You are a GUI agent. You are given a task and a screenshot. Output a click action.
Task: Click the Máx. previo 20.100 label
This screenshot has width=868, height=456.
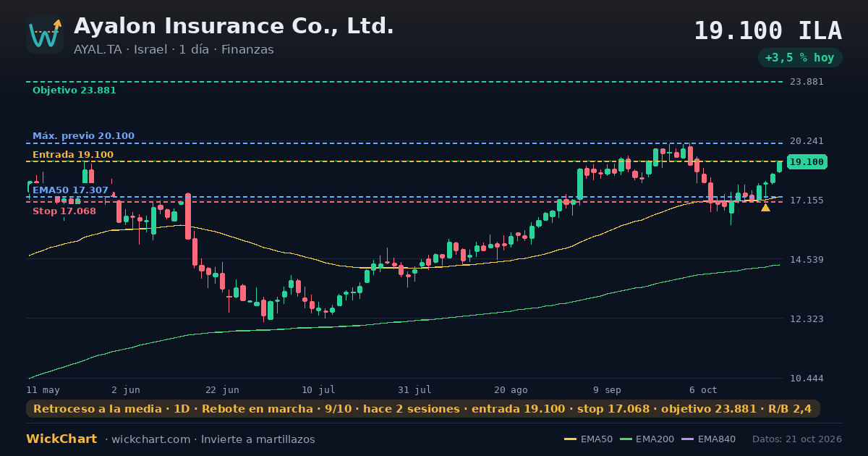[x=83, y=136]
